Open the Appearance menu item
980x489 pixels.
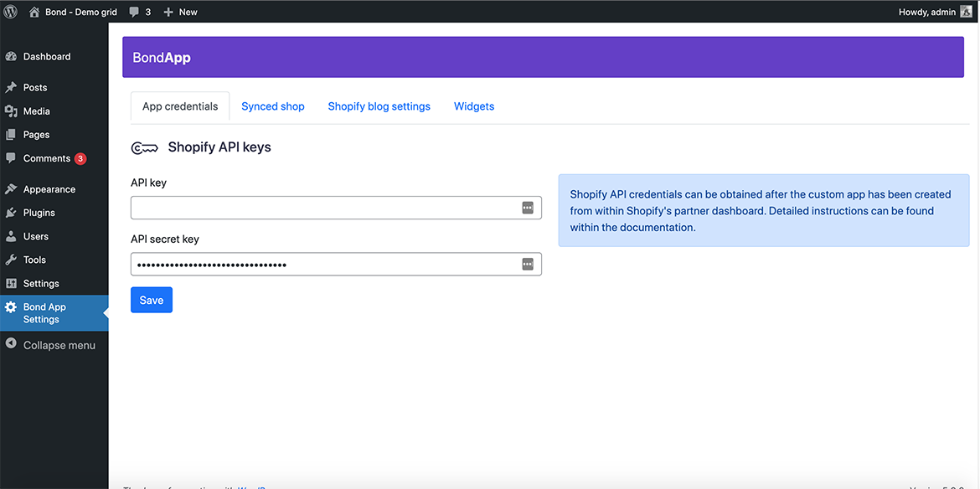coord(54,189)
